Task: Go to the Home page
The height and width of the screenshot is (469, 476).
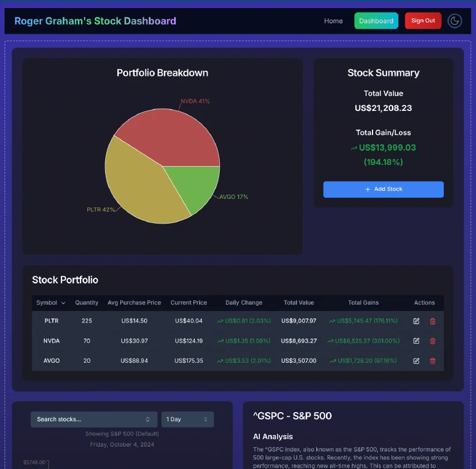Action: tap(333, 21)
